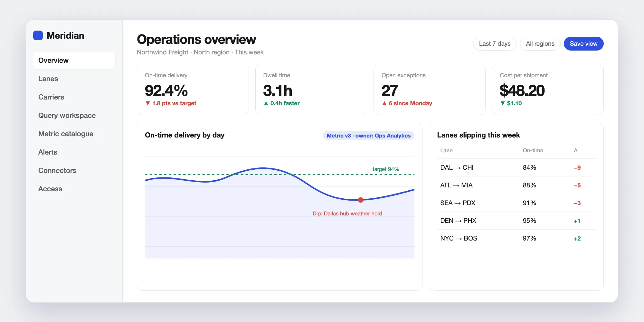The image size is (644, 322).
Task: Click the 'Dip: Dallas hub weather hold' annotation
Action: click(x=347, y=213)
